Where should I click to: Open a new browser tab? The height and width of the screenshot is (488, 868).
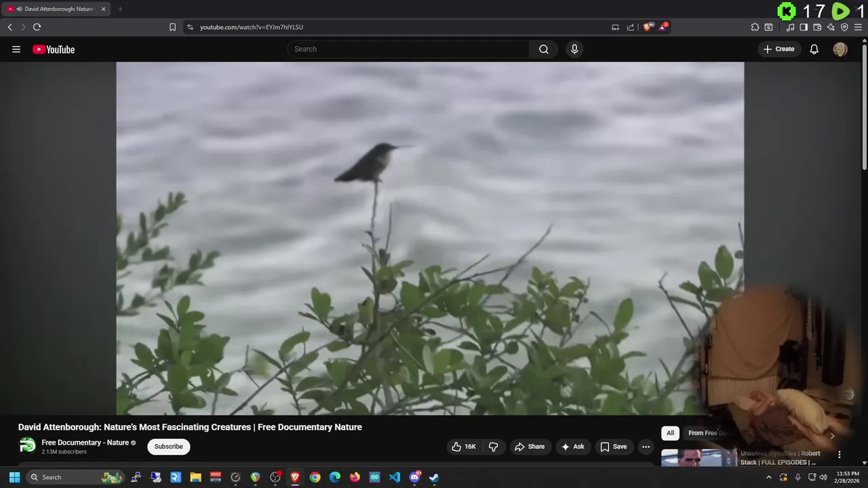tap(120, 9)
